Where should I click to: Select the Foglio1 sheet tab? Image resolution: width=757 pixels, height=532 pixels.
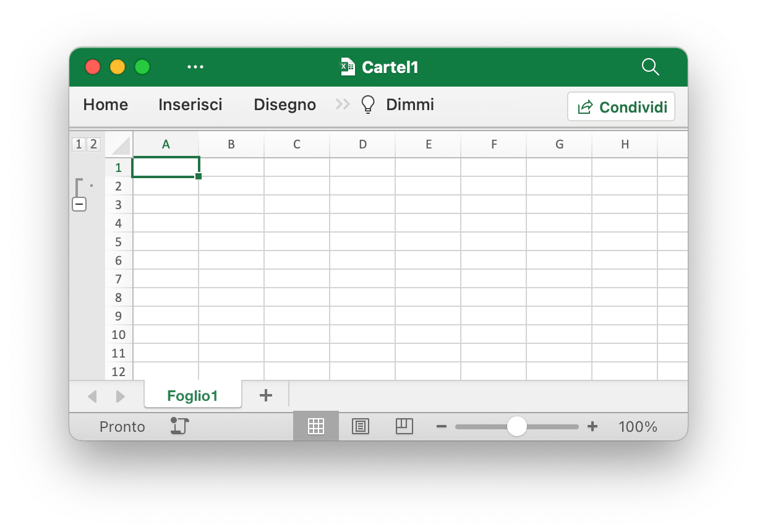pos(192,396)
